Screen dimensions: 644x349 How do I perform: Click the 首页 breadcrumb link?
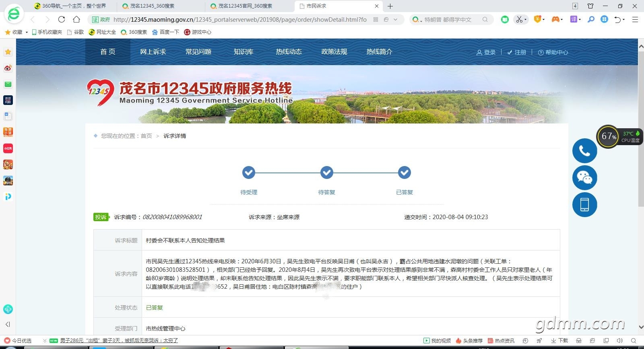(x=146, y=136)
